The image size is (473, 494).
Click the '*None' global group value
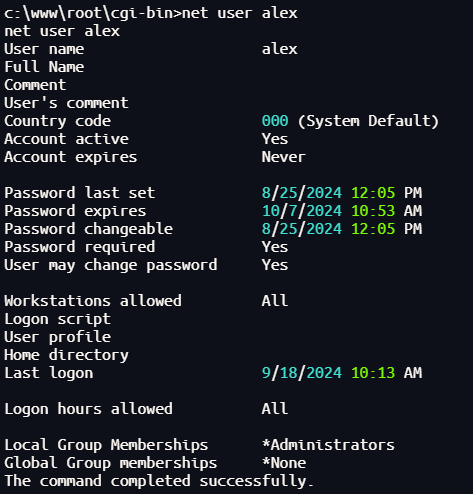tap(284, 463)
